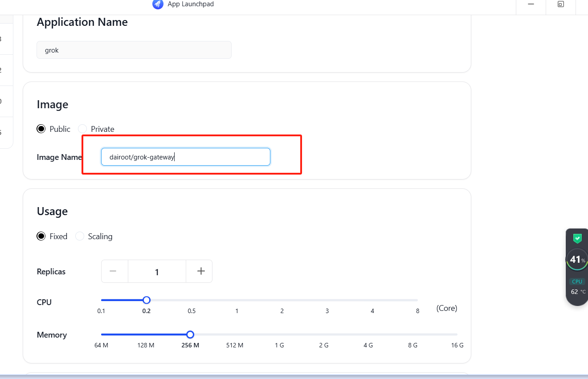
Task: Decrease replicas with the minus button
Action: tap(113, 271)
